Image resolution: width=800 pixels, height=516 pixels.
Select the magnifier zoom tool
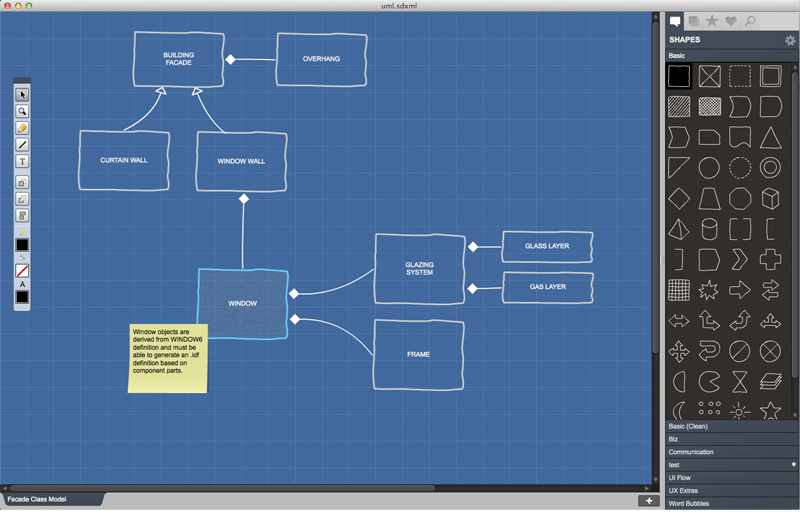[x=22, y=112]
